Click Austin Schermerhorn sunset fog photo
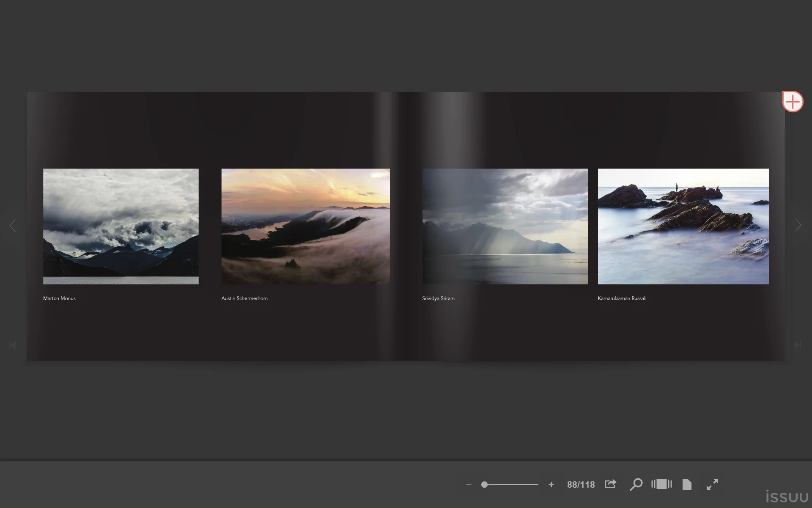Image resolution: width=812 pixels, height=508 pixels. pos(305,226)
